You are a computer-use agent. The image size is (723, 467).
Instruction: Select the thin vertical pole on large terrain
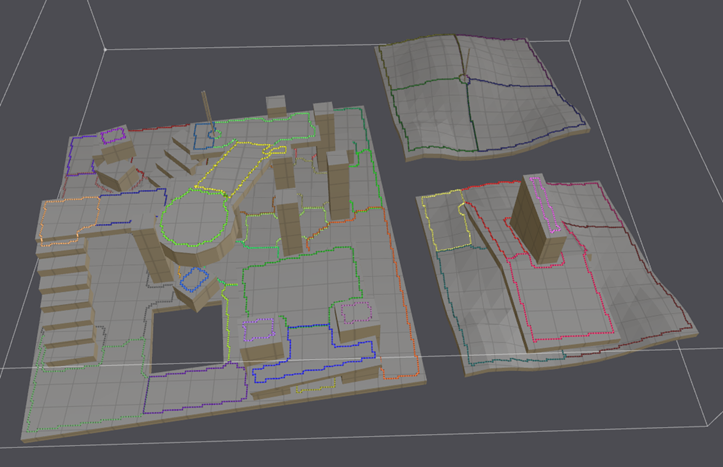click(x=206, y=106)
